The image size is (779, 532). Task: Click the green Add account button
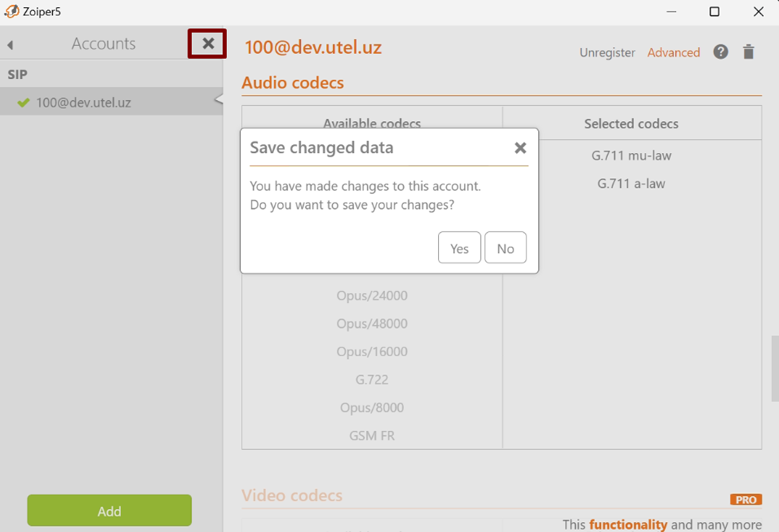pos(110,510)
